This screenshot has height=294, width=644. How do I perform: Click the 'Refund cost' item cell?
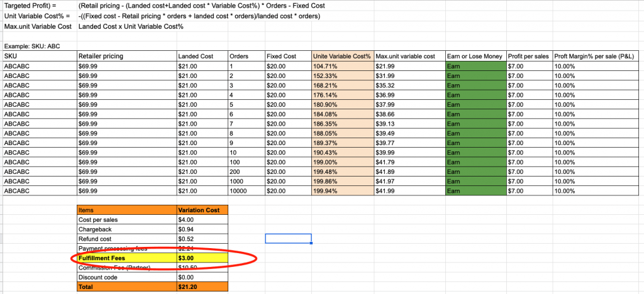126,239
